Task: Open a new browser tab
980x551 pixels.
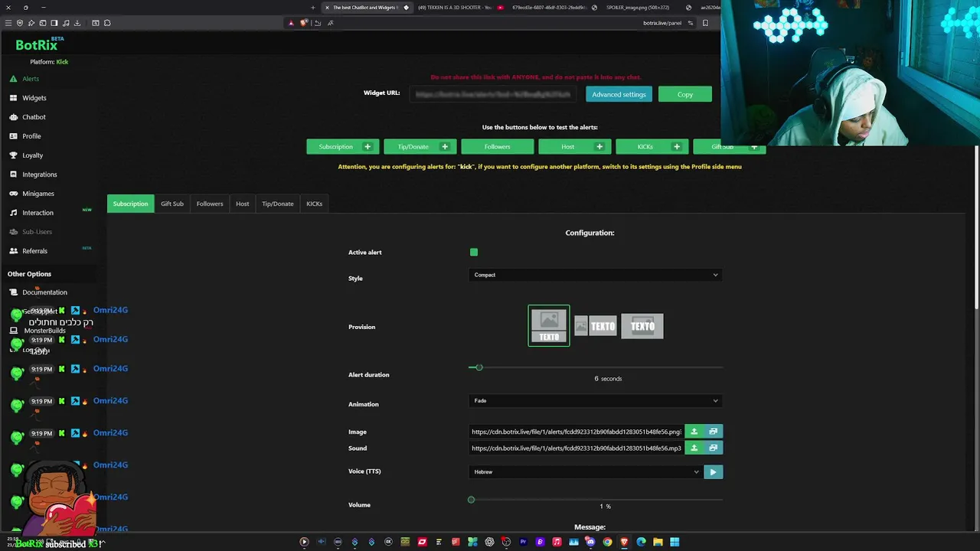Action: [312, 8]
